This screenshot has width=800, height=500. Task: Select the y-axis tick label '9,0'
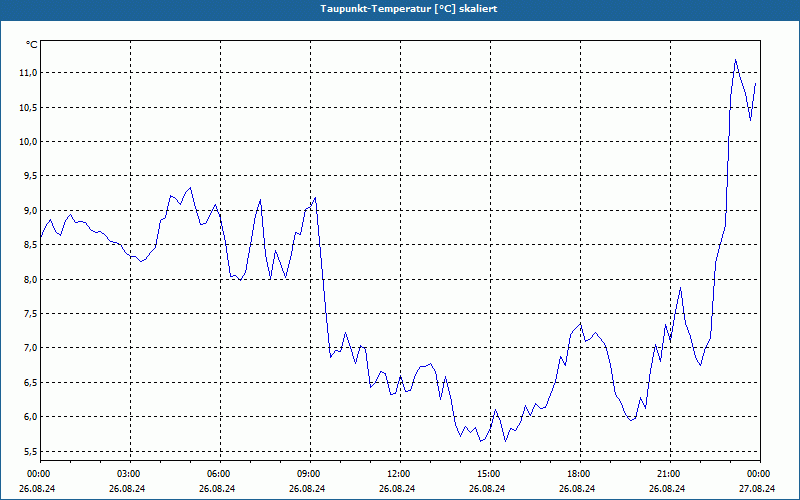(x=31, y=211)
